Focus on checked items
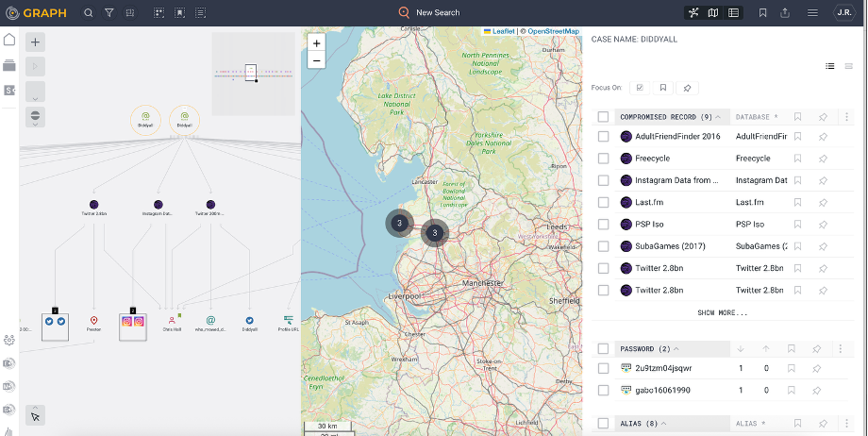868x436 pixels. (x=640, y=88)
